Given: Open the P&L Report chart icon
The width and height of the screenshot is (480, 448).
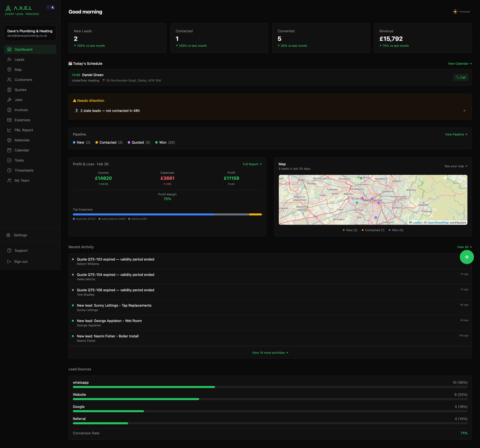Looking at the screenshot, I should pos(9,130).
